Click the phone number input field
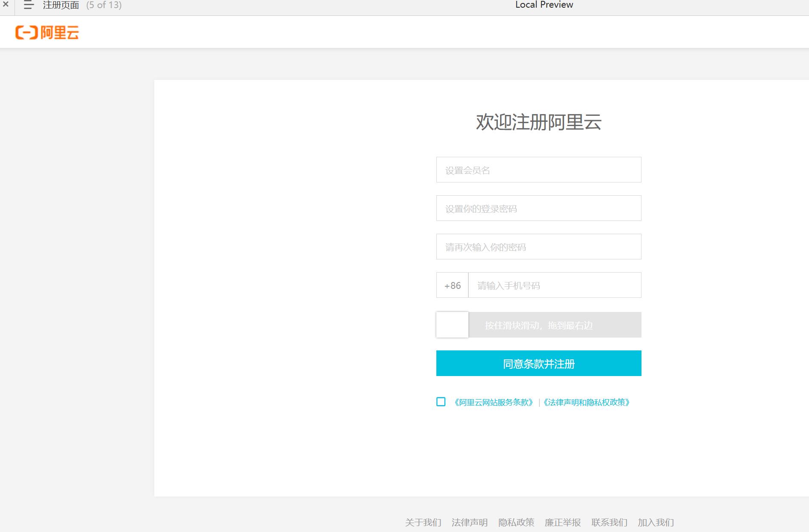 tap(555, 285)
